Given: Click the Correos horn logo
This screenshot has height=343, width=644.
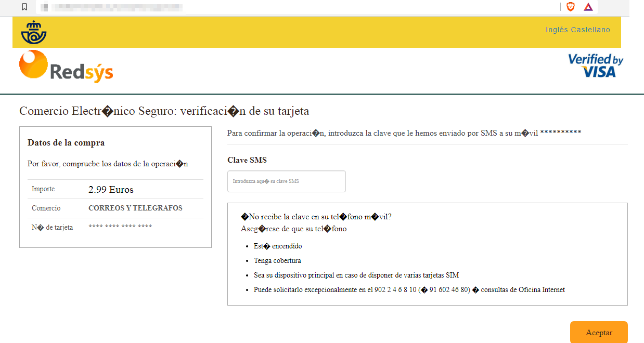Looking at the screenshot, I should point(34,32).
